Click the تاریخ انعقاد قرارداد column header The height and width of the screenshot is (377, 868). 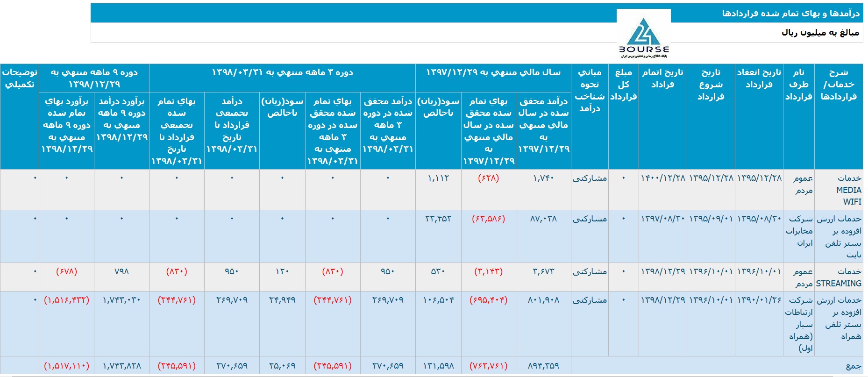(759, 78)
